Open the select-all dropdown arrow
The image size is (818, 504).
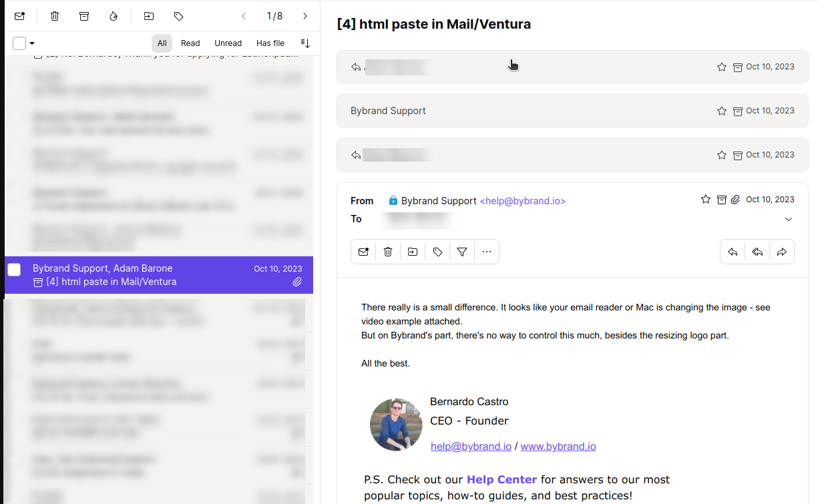coord(30,43)
